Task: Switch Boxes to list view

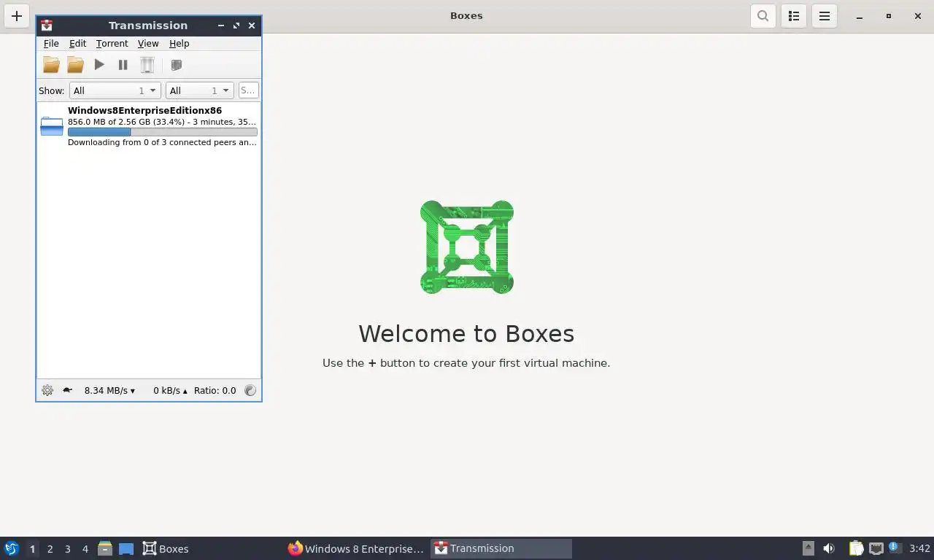Action: point(794,16)
